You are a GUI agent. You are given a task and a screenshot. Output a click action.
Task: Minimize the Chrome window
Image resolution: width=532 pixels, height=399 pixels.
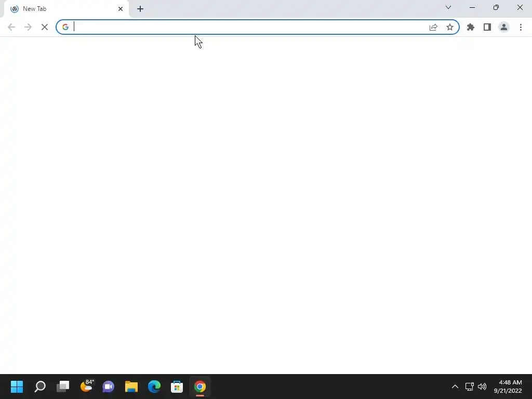[x=472, y=7]
